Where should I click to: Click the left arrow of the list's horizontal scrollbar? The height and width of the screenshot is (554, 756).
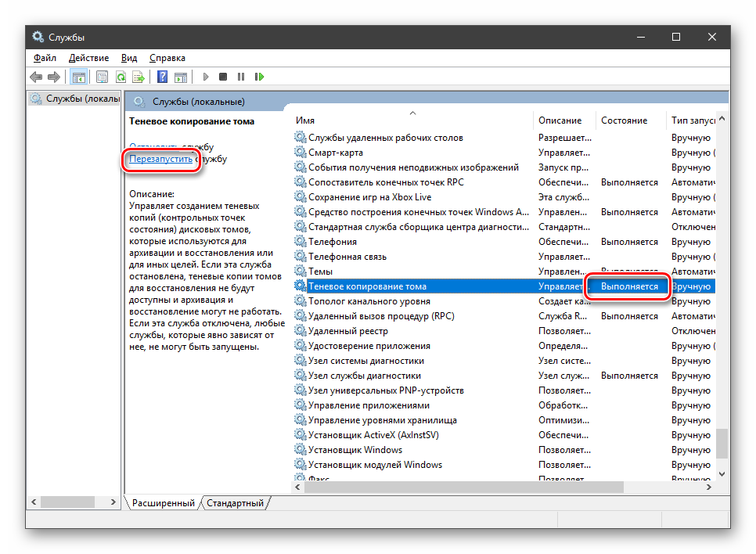click(x=298, y=487)
